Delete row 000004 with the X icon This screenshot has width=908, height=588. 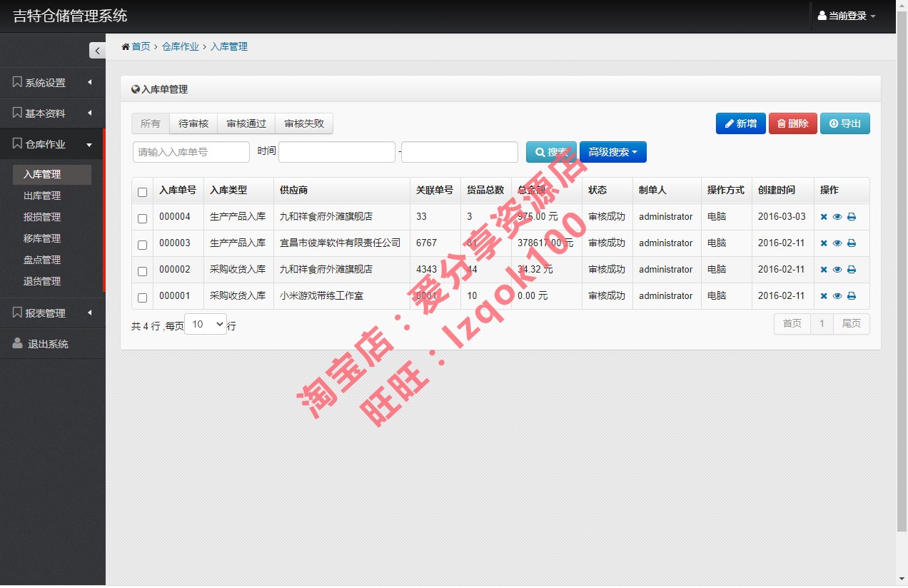[824, 217]
